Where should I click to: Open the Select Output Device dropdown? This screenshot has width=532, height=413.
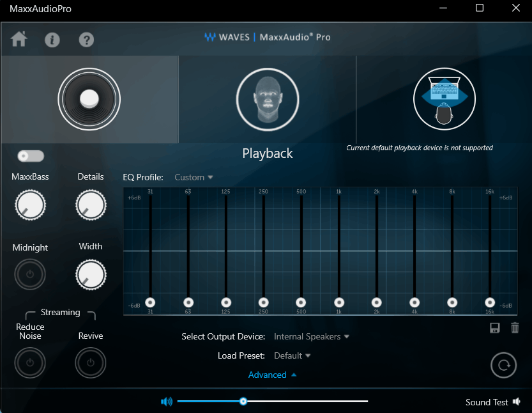click(312, 336)
